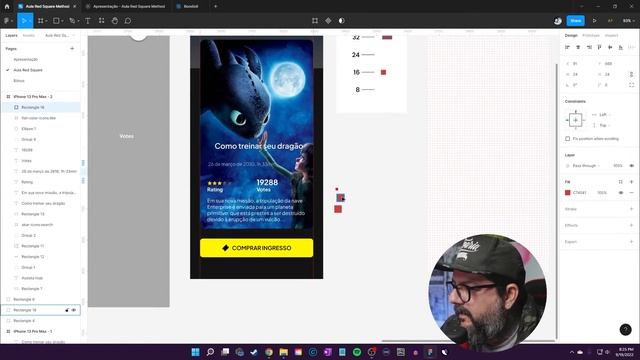Click the Use as mask icon
The width and height of the screenshot is (640, 360).
coord(342,20)
